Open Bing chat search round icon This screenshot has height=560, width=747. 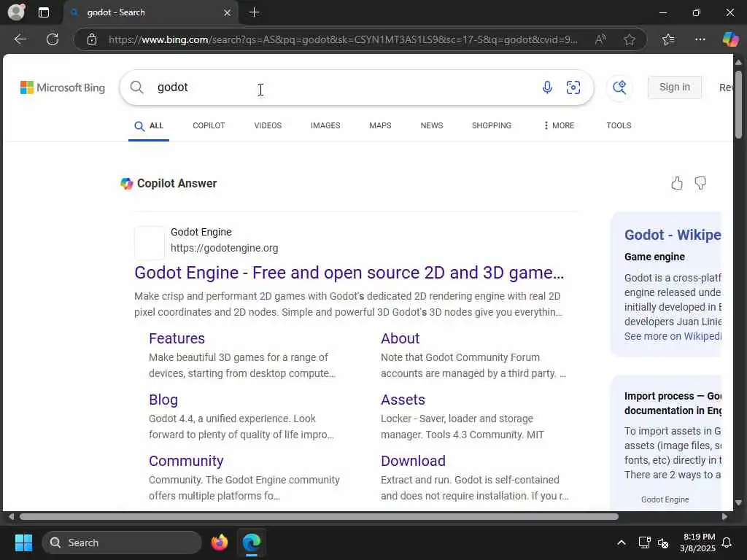click(x=619, y=87)
